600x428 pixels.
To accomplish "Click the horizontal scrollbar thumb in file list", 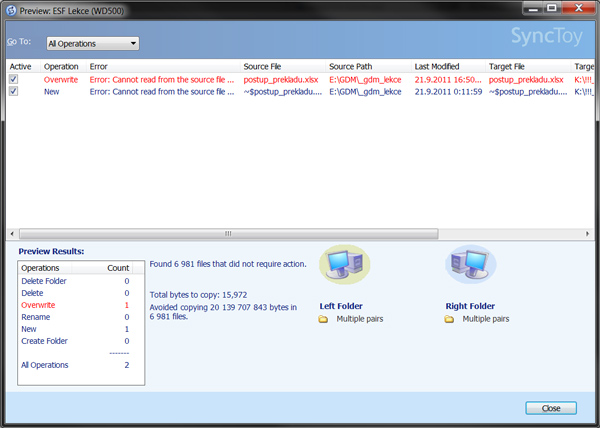I will tap(228, 233).
